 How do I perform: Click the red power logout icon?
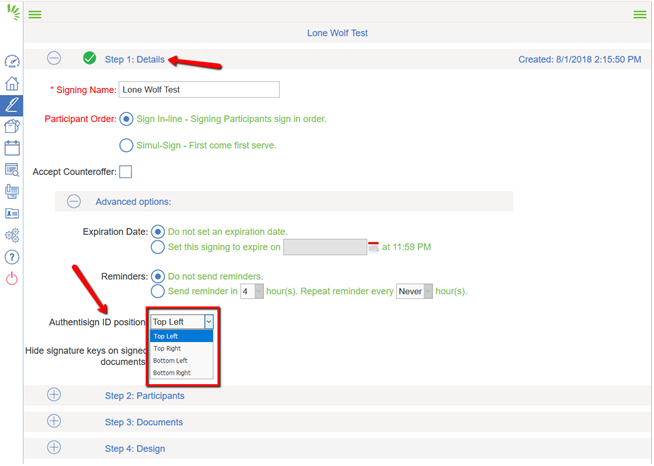[12, 279]
